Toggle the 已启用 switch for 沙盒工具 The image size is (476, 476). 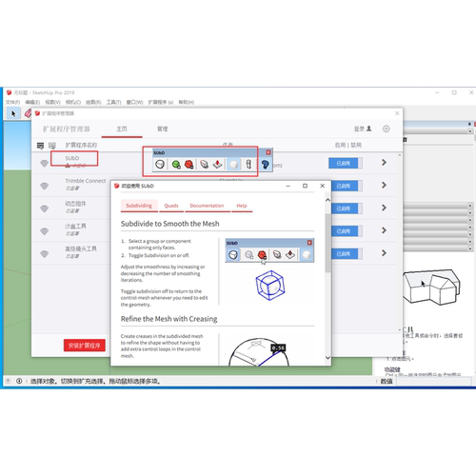pos(347,231)
